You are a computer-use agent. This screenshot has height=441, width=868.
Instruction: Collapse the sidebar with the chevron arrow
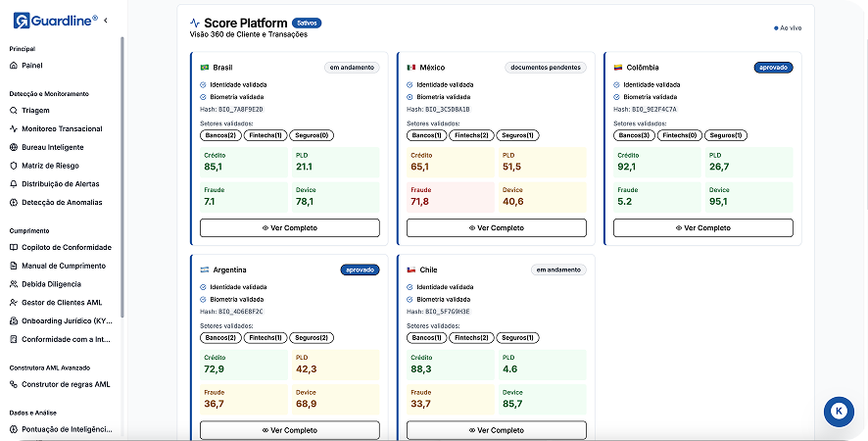106,20
